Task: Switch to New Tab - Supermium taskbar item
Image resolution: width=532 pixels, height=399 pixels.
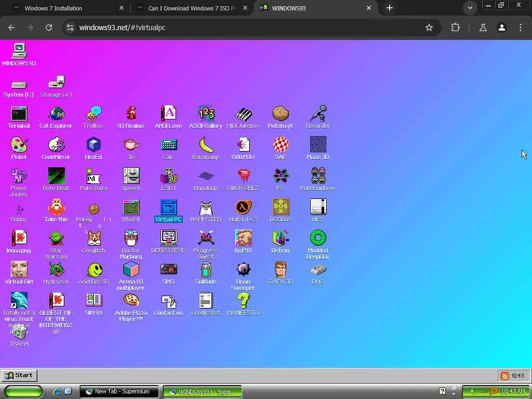Action: [x=119, y=392]
